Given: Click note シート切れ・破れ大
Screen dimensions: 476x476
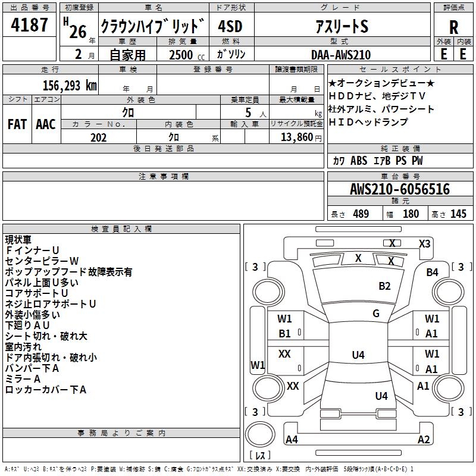Looking at the screenshot, I should point(46,336).
